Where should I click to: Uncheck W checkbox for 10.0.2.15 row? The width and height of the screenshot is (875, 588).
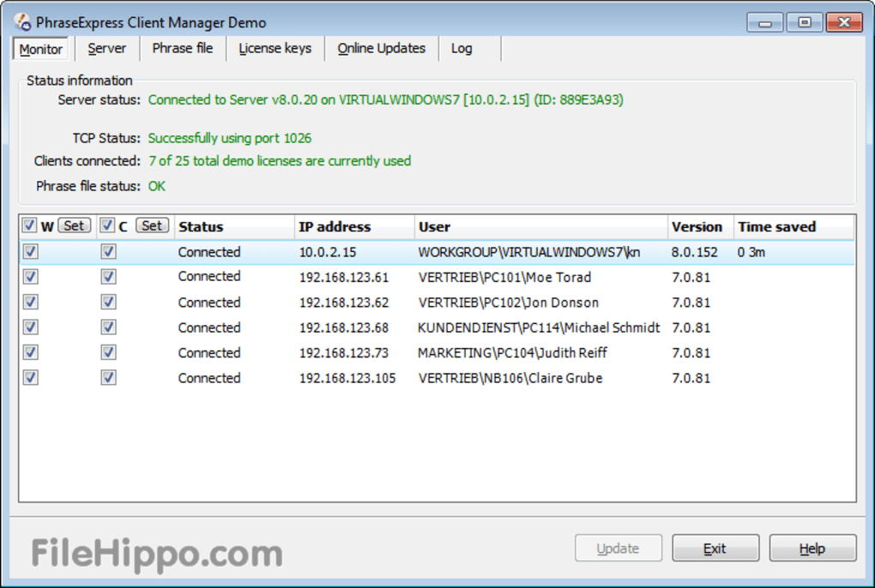31,251
